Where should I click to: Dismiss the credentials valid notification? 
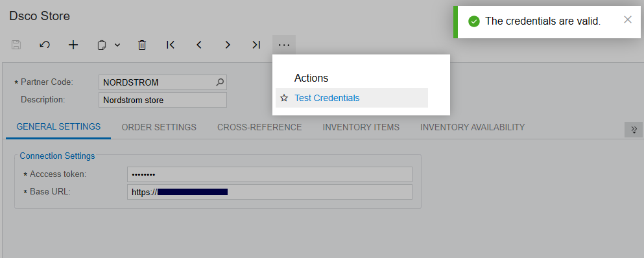[628, 19]
